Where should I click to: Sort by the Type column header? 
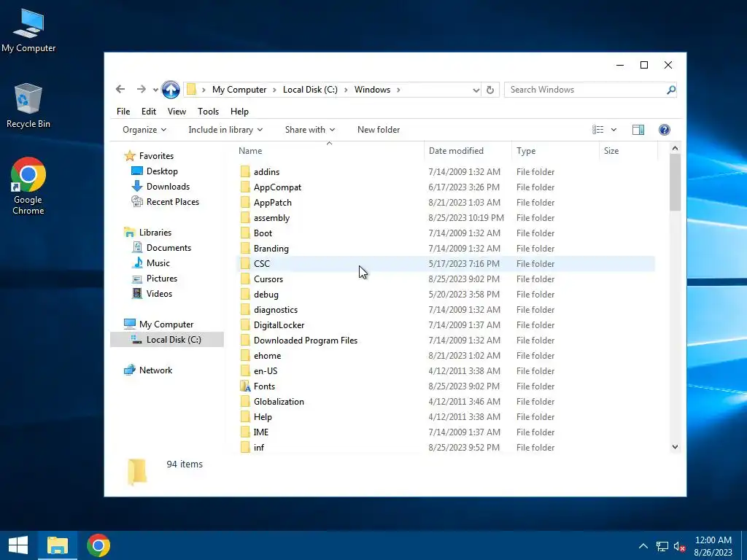[x=555, y=150]
